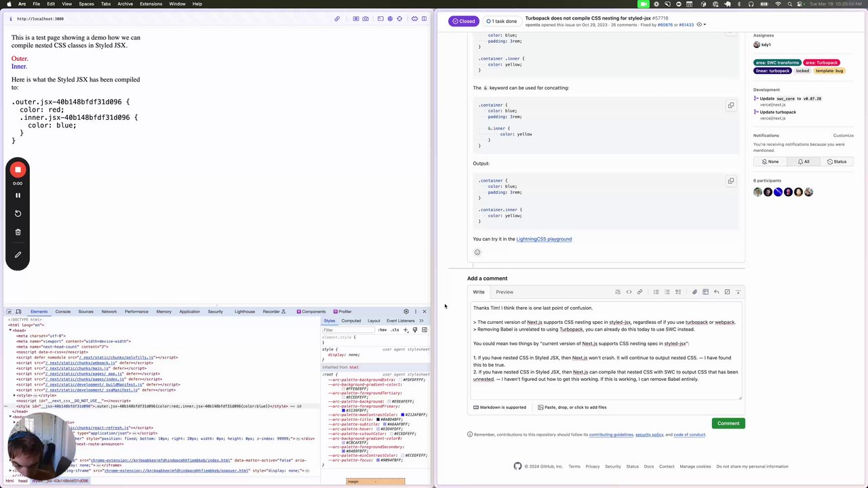868x488 pixels.
Task: Click the Closed issue status badge
Action: (464, 21)
